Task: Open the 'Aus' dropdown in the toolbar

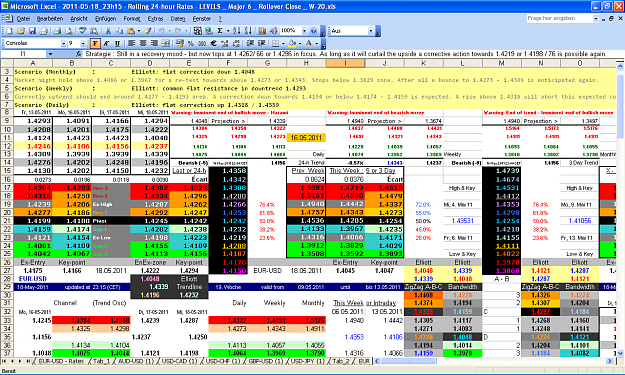Action: [x=370, y=31]
